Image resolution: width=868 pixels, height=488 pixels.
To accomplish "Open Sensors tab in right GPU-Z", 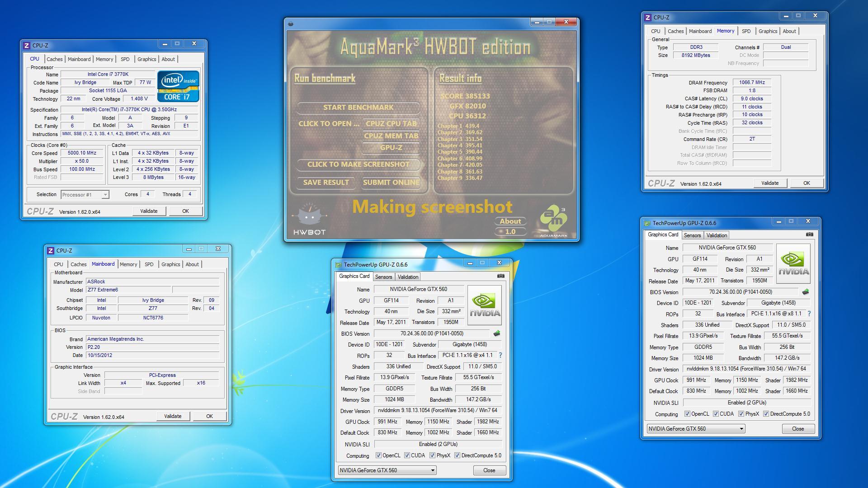I will (692, 235).
